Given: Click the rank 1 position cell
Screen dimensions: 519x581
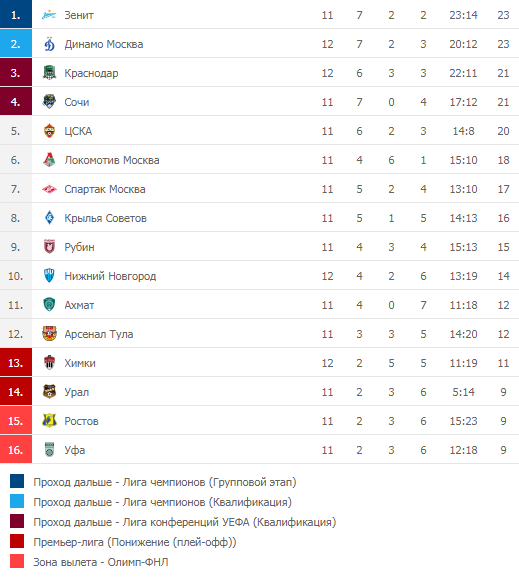Looking at the screenshot, I should [16, 14].
